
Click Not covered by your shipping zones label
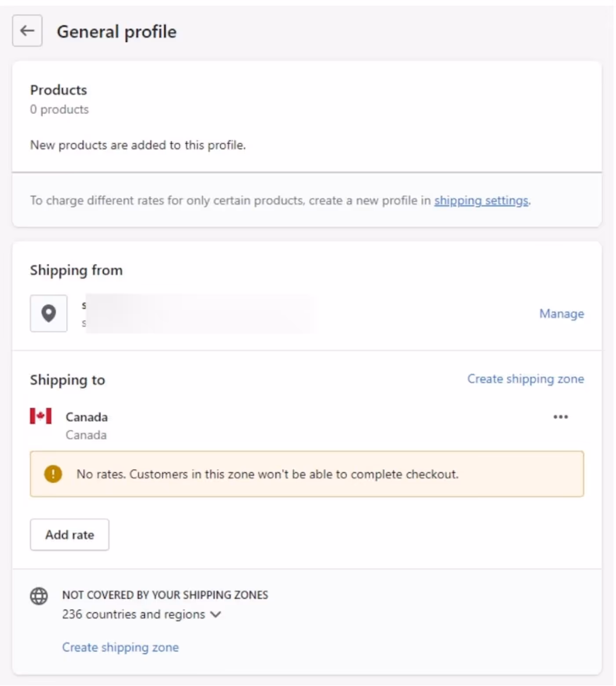coord(165,595)
